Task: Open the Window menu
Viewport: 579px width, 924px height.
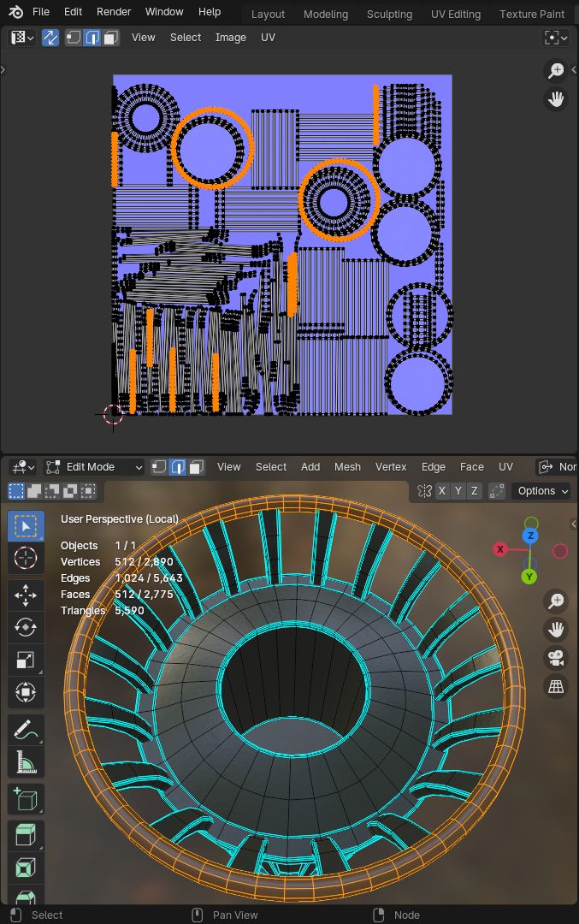Action: pos(164,12)
